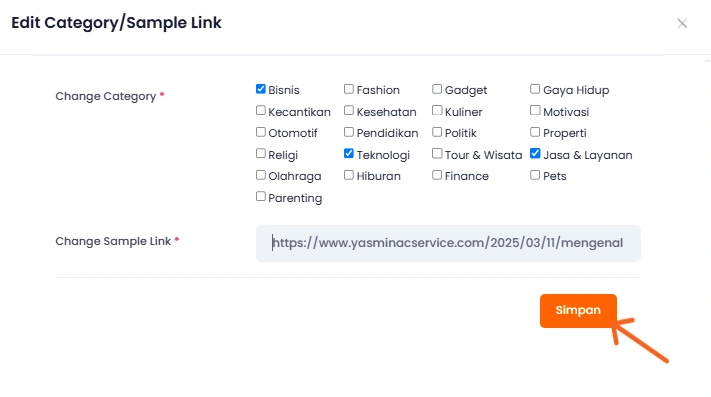Enable Tour & Wisata checkbox
Screen dimensions: 711x397
(x=437, y=153)
